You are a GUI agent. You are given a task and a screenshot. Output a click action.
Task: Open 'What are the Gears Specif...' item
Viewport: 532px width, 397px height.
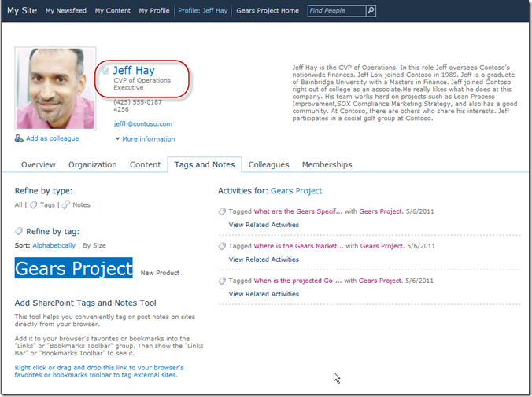pyautogui.click(x=298, y=211)
